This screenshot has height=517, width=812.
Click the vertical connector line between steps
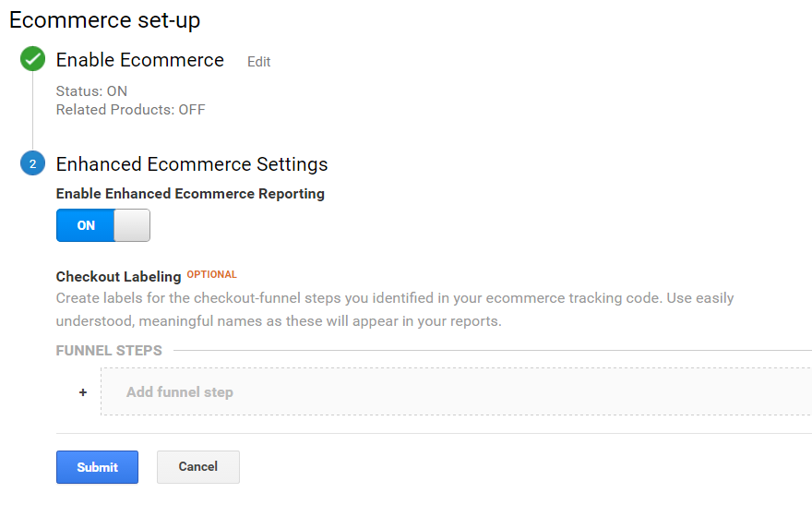[x=32, y=111]
